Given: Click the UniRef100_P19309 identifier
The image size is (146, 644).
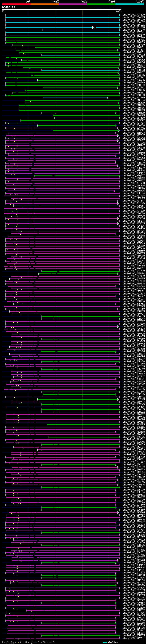Looking at the screenshot, I should click(133, 198).
